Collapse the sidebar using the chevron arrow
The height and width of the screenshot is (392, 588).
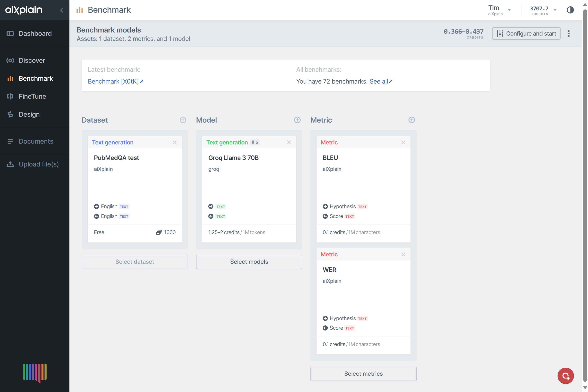coord(62,10)
